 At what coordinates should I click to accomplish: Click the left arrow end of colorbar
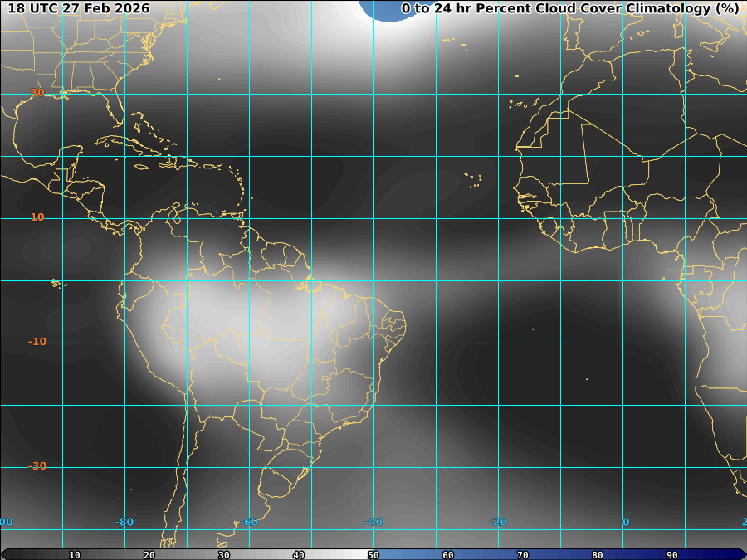5,554
